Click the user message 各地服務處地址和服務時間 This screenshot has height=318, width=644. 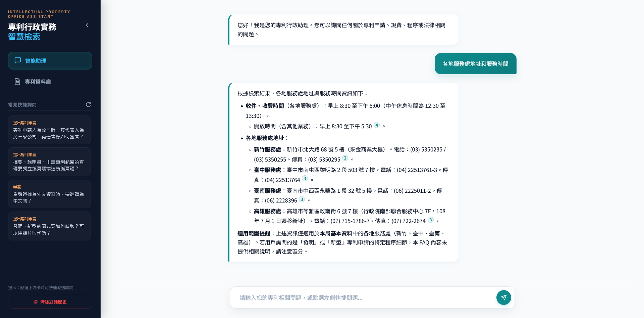point(475,64)
